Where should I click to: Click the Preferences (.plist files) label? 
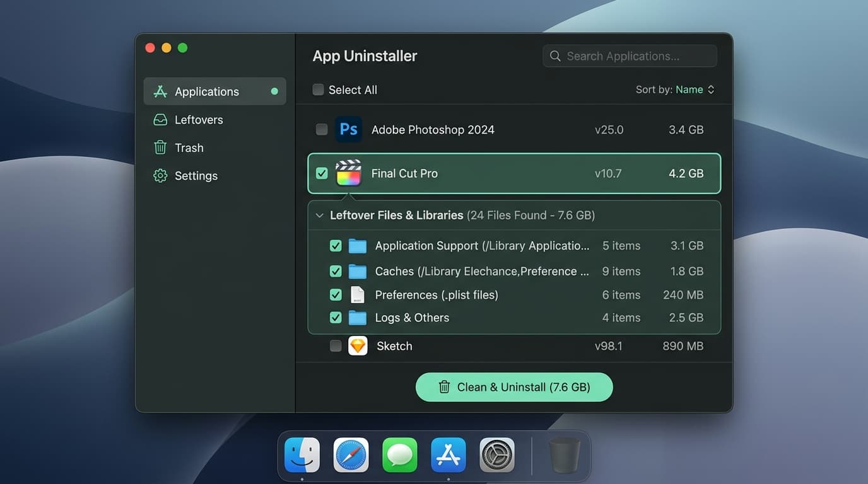437,295
